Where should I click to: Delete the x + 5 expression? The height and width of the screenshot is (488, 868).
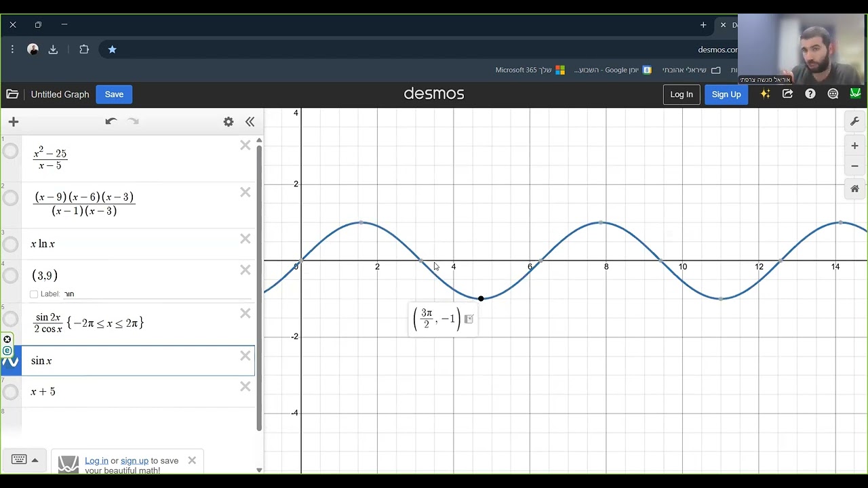tap(245, 386)
